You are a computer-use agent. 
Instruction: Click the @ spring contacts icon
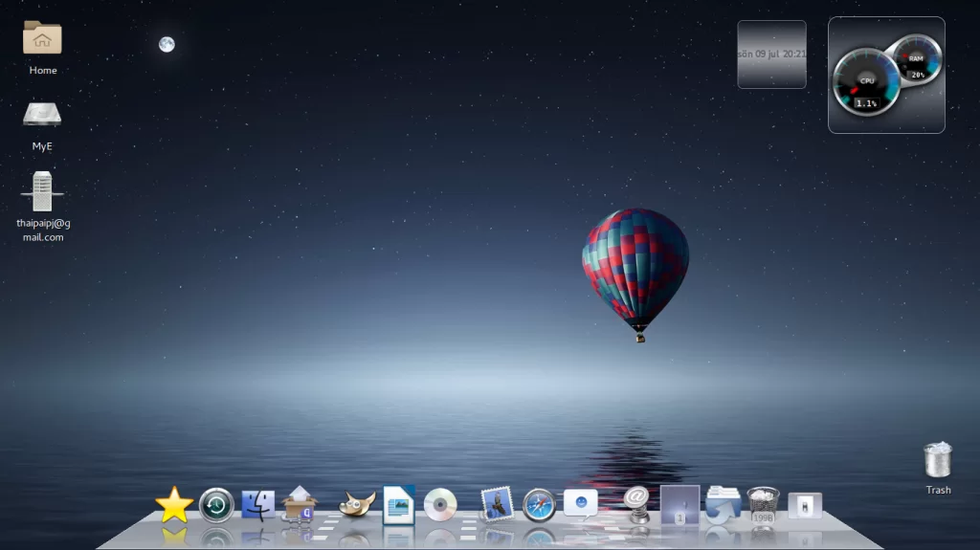pyautogui.click(x=636, y=503)
